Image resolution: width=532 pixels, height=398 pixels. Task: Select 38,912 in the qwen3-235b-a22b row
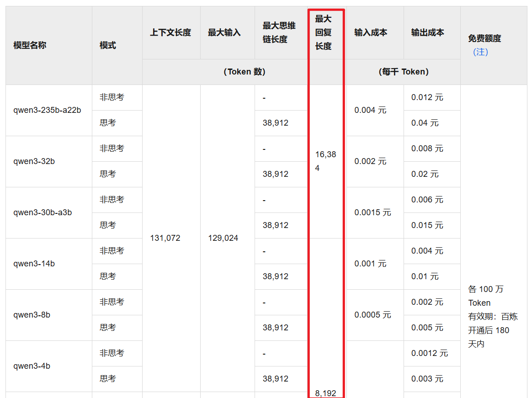[x=276, y=123]
